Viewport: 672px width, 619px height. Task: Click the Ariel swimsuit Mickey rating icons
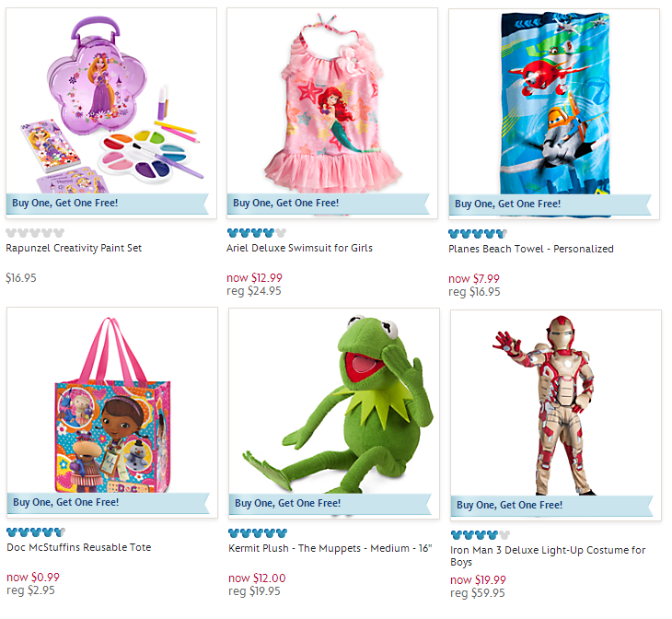pos(256,233)
